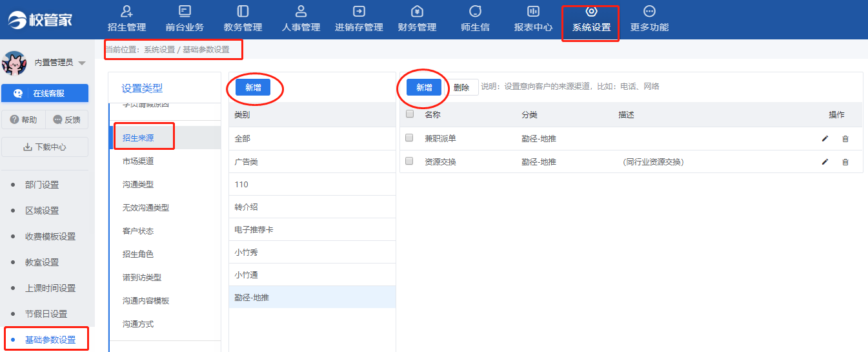Select 招生来源 setting type
868x352 pixels.
tap(165, 138)
